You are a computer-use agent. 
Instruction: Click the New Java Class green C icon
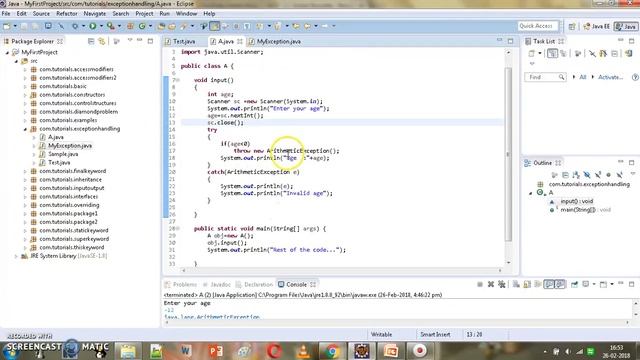(142, 26)
